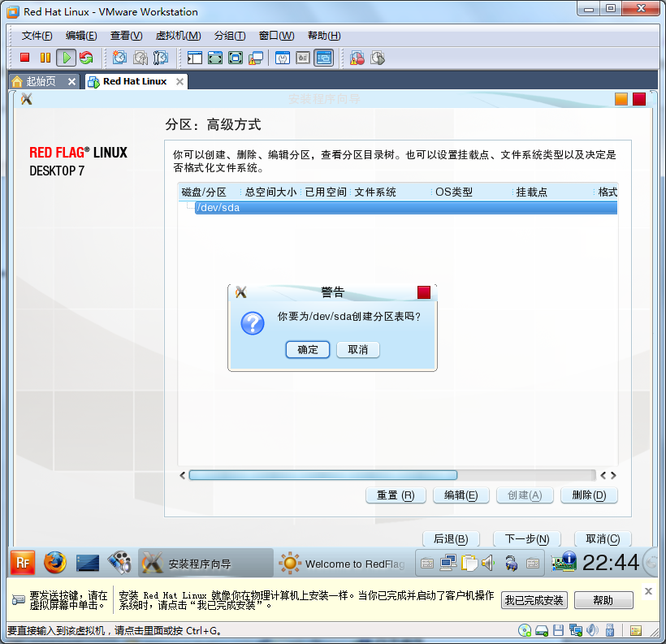Click the Take Snapshot clock icon
Screen dimensions: 666x644
119,58
